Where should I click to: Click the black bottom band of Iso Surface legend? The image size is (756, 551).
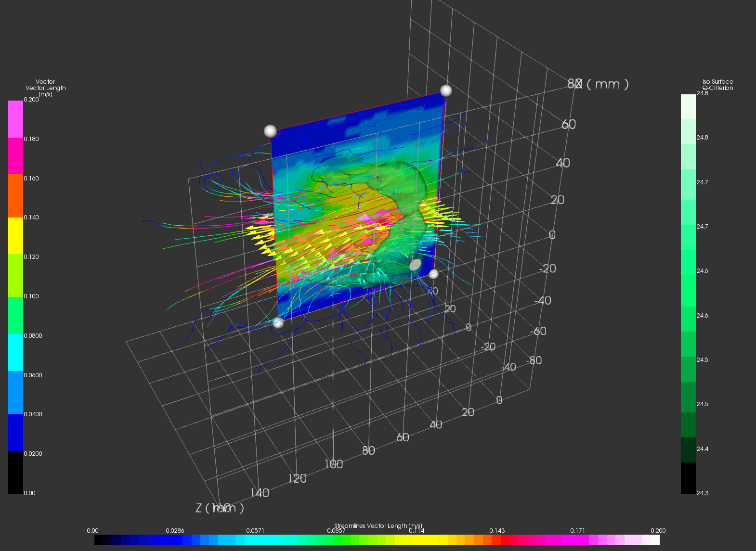coord(688,477)
